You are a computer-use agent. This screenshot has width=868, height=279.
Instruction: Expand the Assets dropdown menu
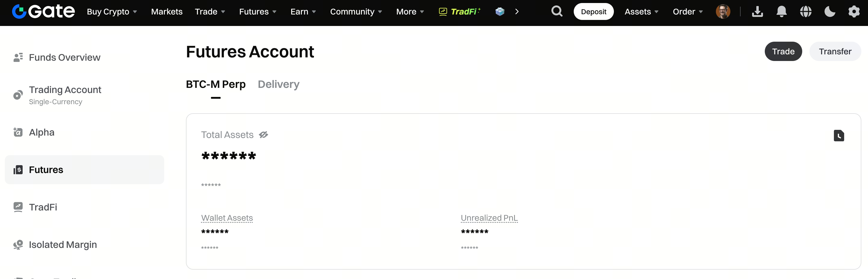click(641, 12)
